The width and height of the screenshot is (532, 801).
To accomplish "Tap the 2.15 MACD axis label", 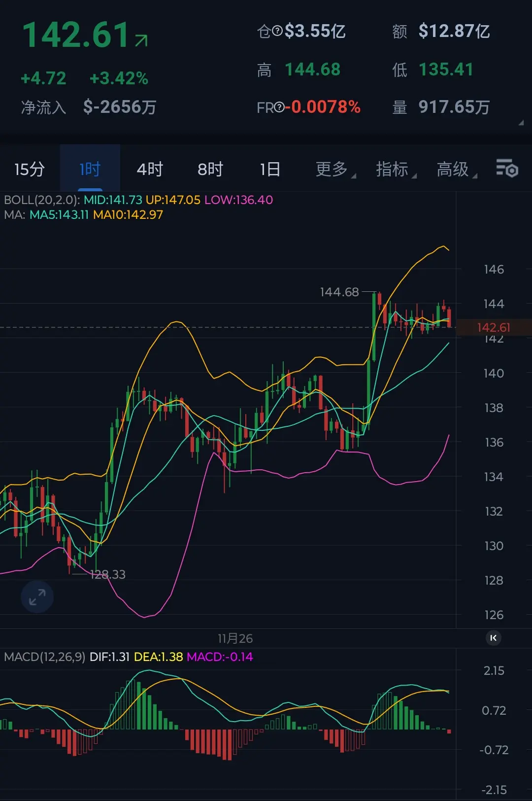I will [494, 670].
